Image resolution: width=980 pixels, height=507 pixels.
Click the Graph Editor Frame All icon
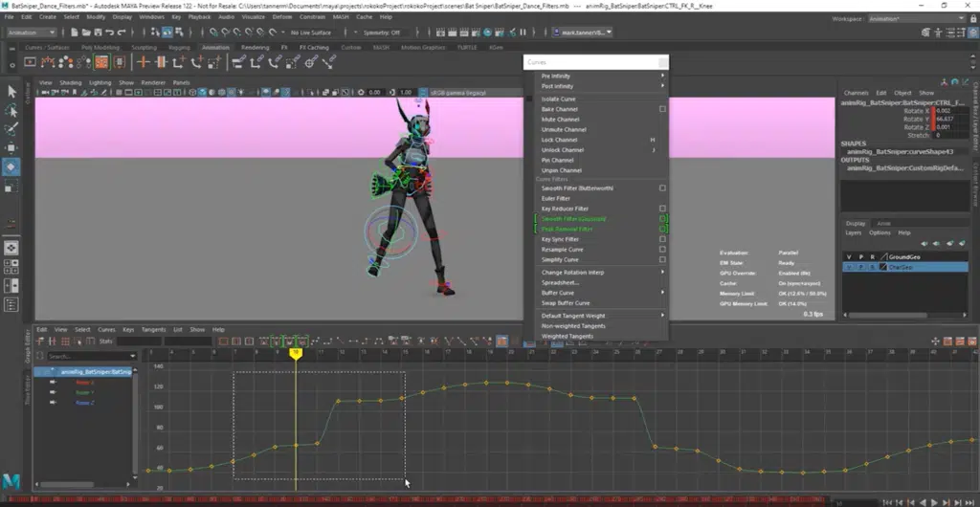(x=223, y=342)
